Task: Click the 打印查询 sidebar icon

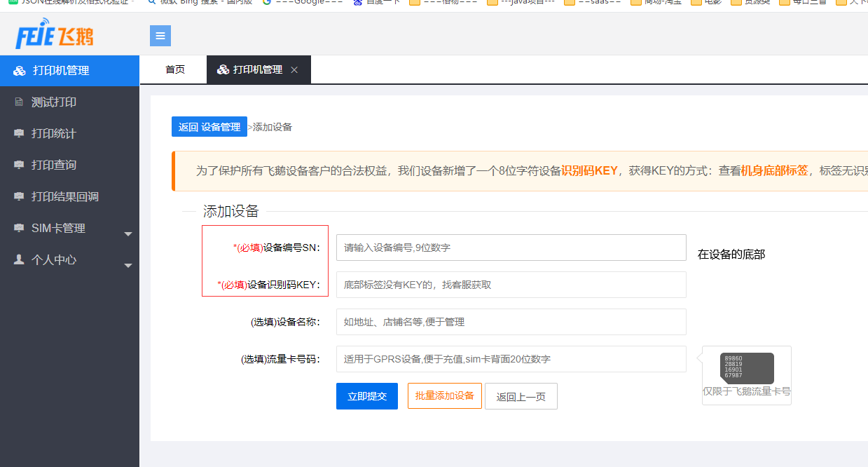Action: (19, 165)
